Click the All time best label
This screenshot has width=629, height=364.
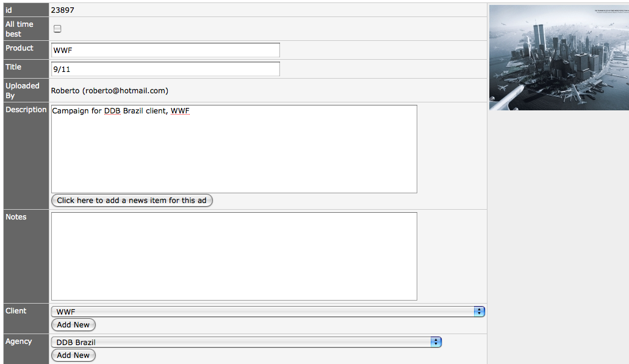pos(20,29)
